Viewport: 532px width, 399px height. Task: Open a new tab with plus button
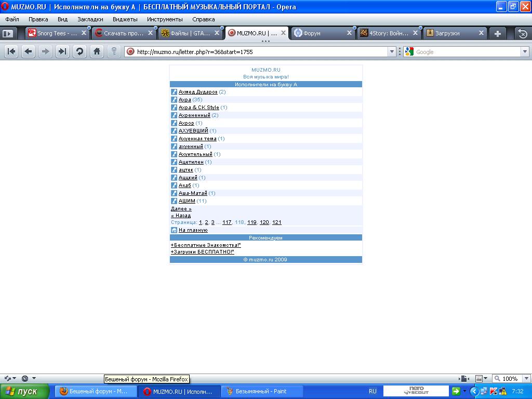pos(497,33)
